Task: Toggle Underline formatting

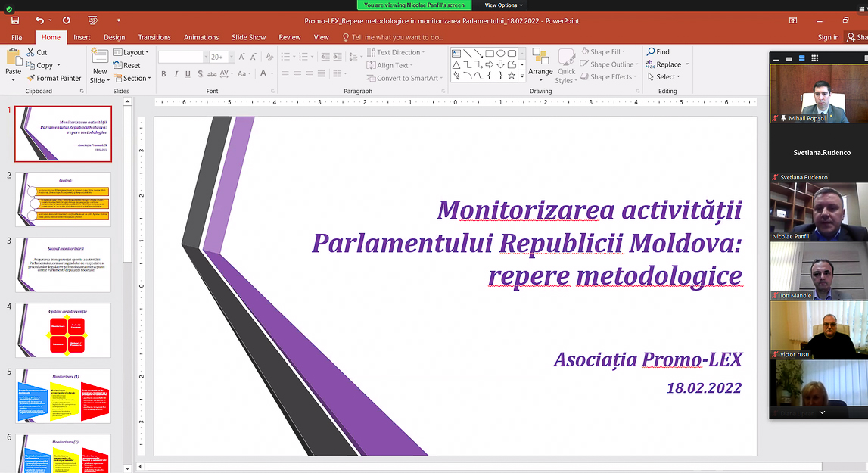Action: pos(188,74)
